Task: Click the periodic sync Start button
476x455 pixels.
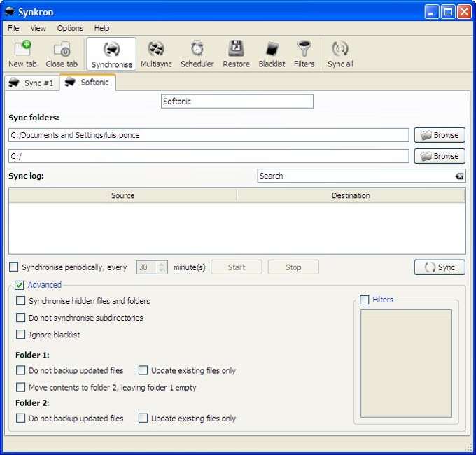Action: [x=237, y=267]
